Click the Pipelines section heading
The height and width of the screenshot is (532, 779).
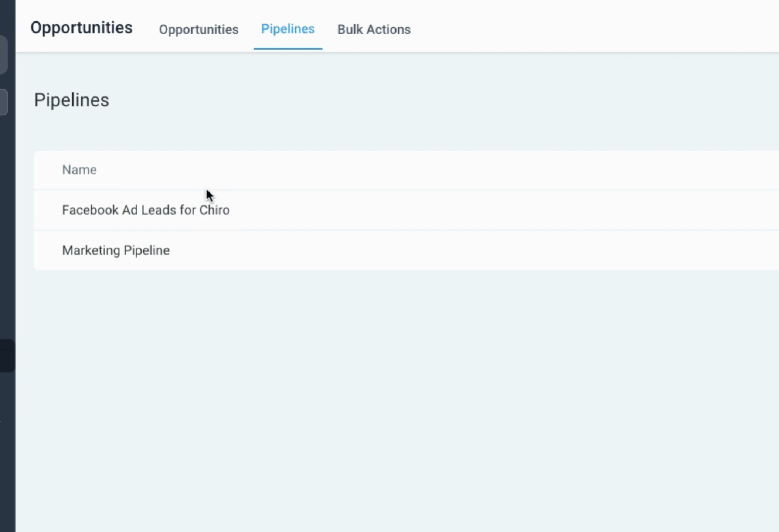(72, 100)
